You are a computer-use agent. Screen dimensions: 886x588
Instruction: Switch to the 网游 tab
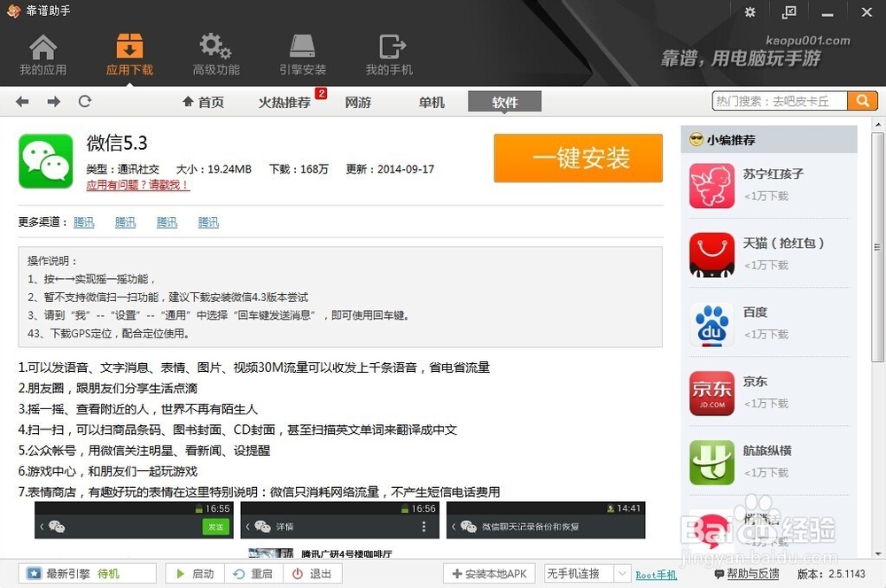pyautogui.click(x=357, y=102)
